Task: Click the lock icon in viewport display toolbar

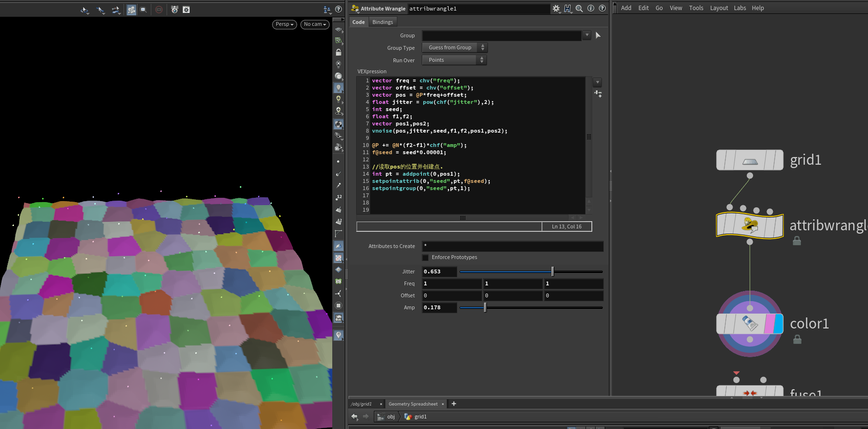Action: [x=338, y=52]
